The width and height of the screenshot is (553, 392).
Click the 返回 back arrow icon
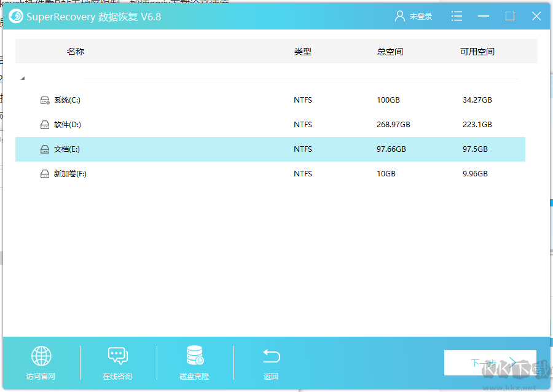[x=271, y=356]
